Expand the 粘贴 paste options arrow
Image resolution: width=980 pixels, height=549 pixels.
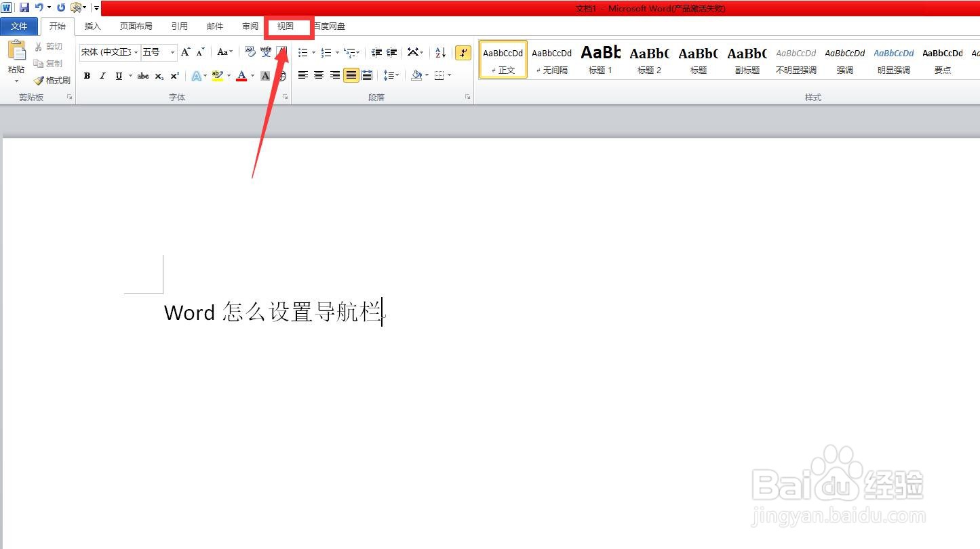point(16,81)
